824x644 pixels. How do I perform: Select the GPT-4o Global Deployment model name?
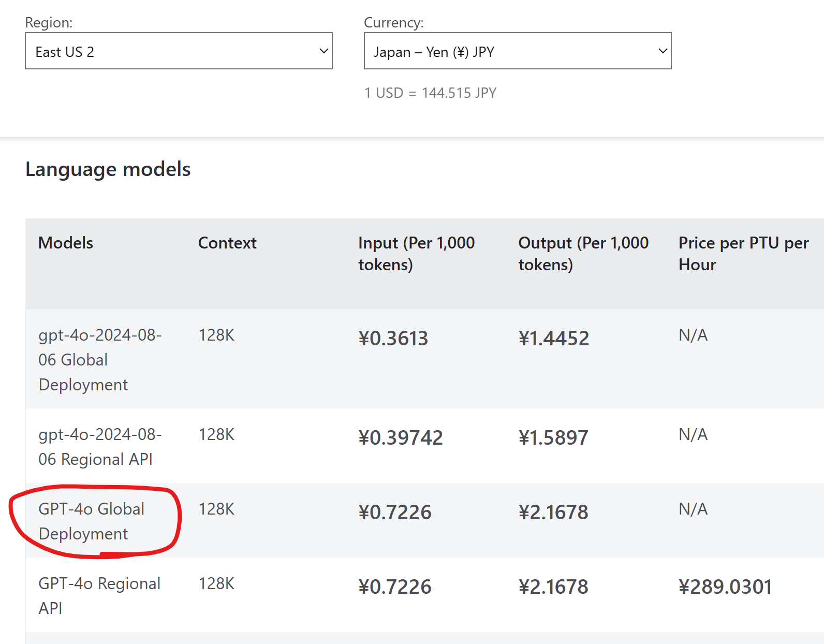92,521
